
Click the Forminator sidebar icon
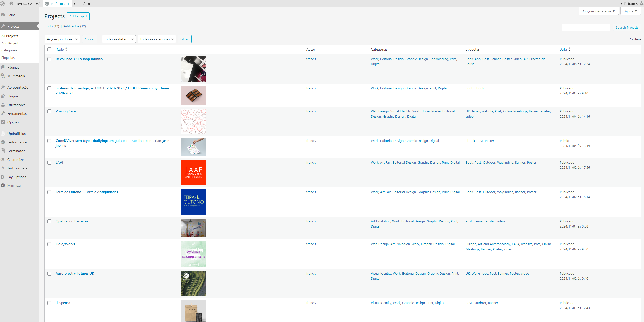pos(3,151)
